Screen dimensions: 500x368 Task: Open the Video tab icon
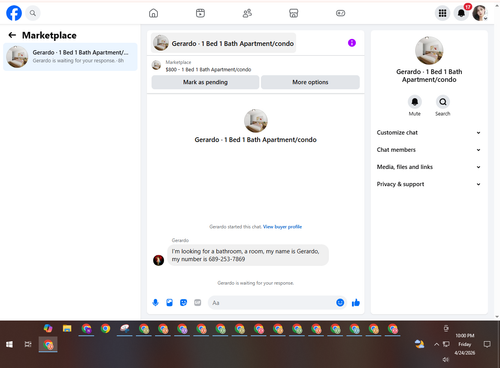(x=200, y=13)
